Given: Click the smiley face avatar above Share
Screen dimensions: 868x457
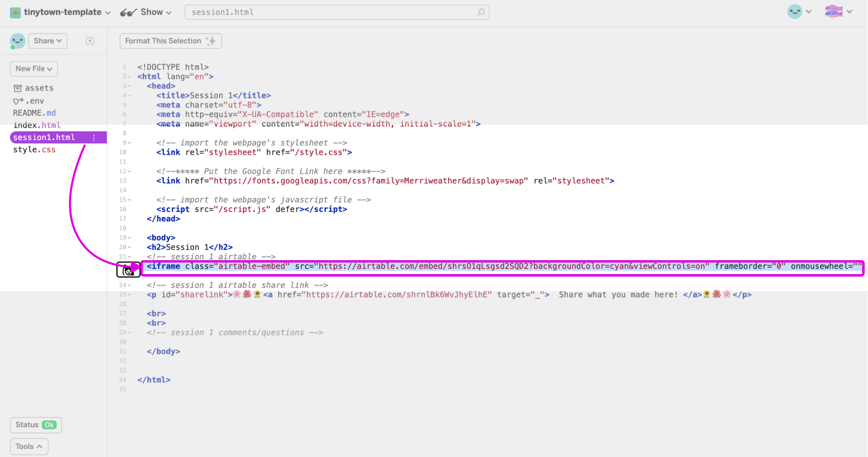Looking at the screenshot, I should (x=17, y=41).
